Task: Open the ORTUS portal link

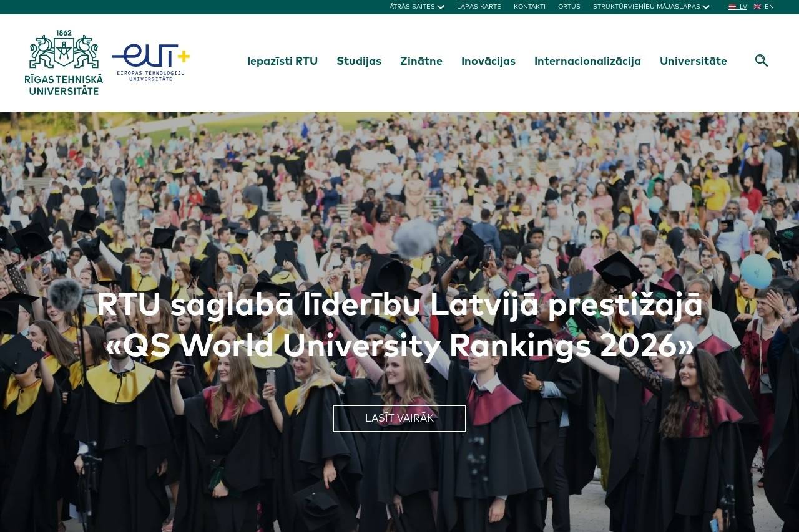Action: [569, 7]
